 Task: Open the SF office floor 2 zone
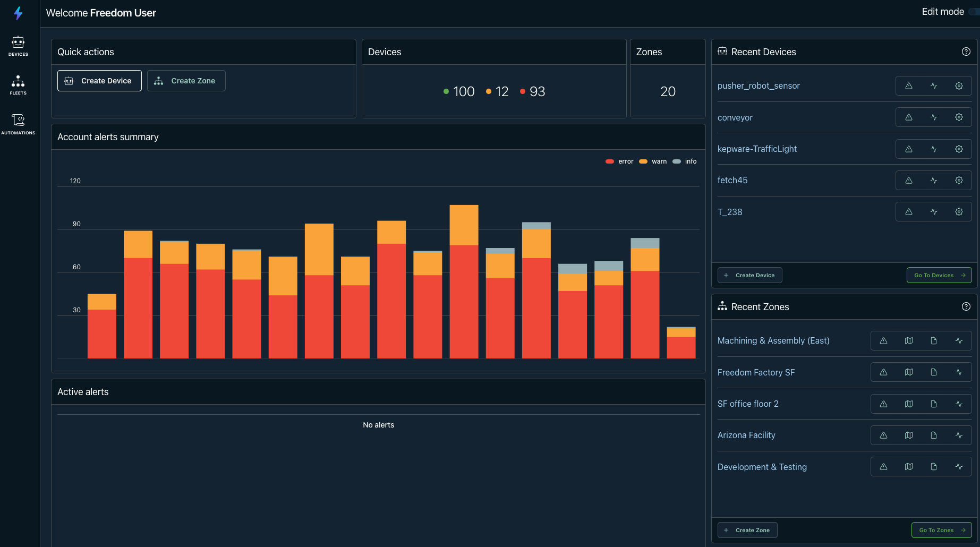point(748,404)
